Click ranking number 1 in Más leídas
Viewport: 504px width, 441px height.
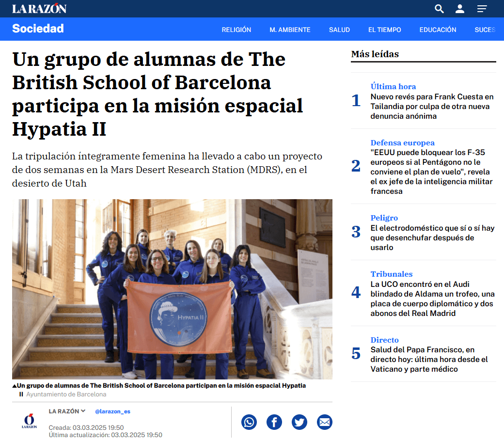[x=356, y=100]
